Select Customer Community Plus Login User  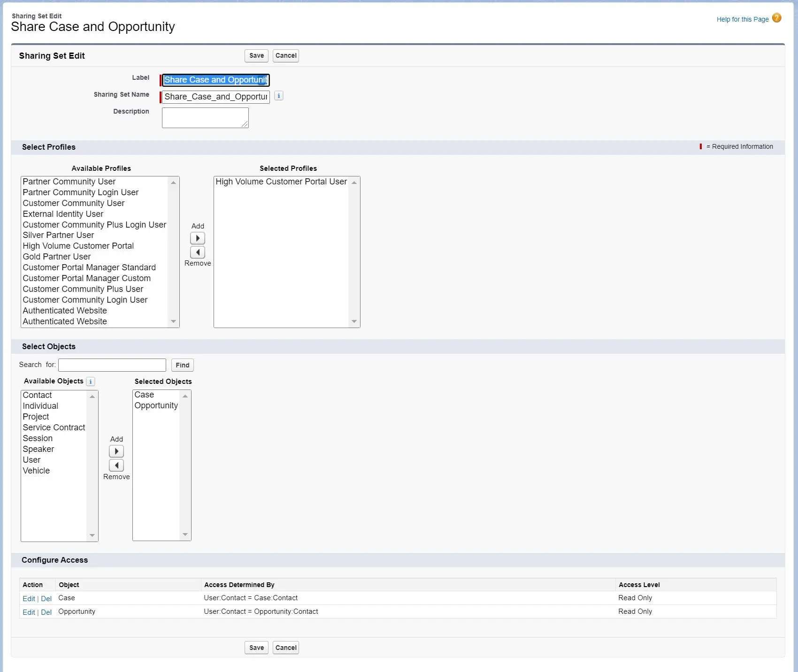[x=94, y=225]
